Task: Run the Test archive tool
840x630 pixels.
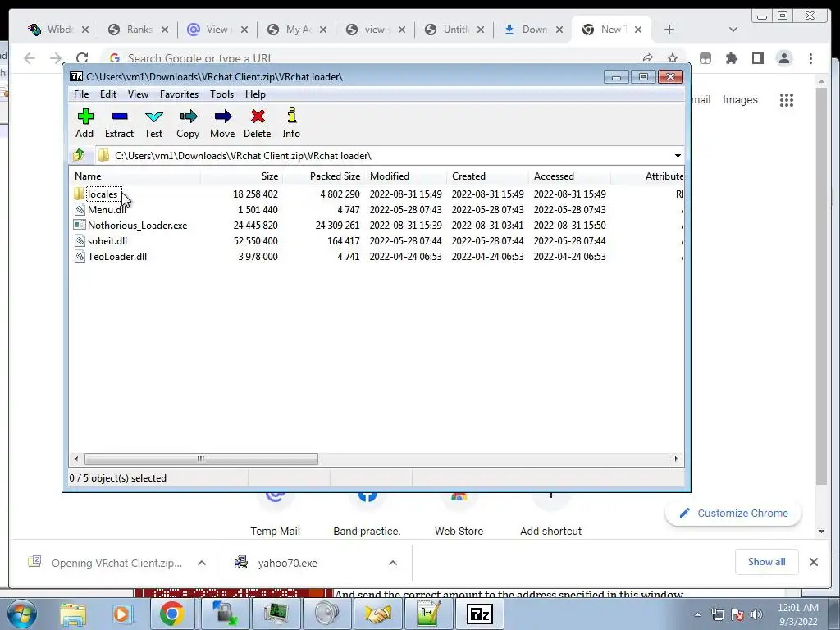Action: (153, 116)
